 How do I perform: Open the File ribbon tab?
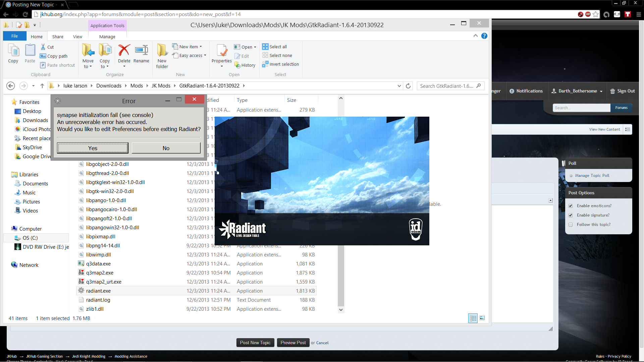pos(14,36)
